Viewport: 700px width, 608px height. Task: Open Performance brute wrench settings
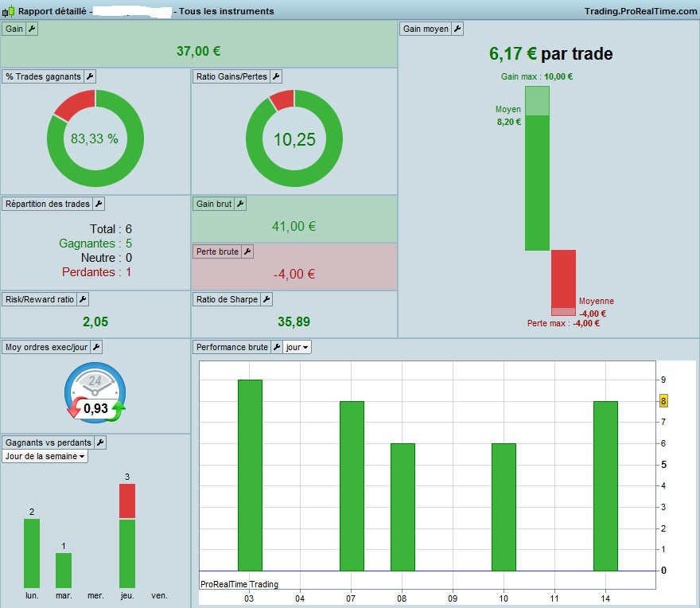pyautogui.click(x=277, y=347)
